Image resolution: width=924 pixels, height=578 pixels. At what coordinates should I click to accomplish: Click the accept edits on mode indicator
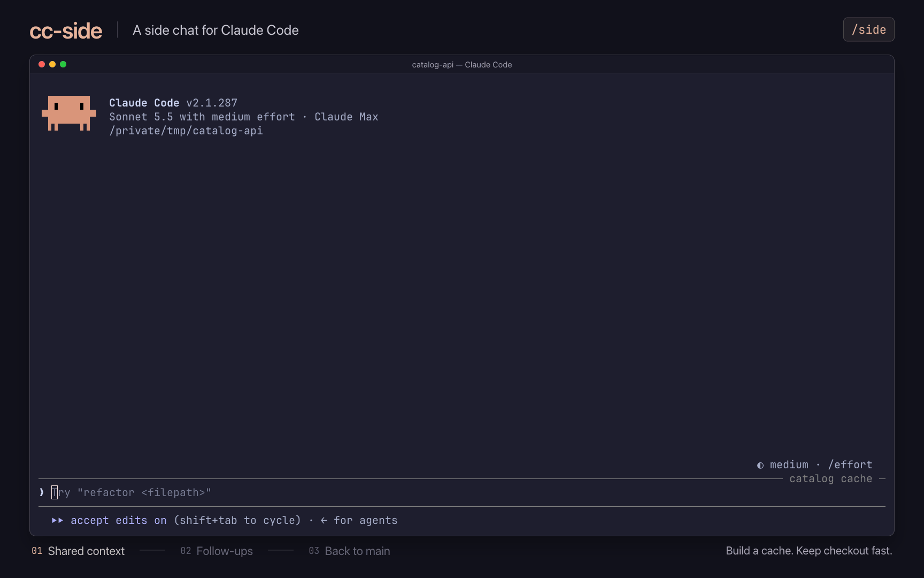[x=119, y=520]
